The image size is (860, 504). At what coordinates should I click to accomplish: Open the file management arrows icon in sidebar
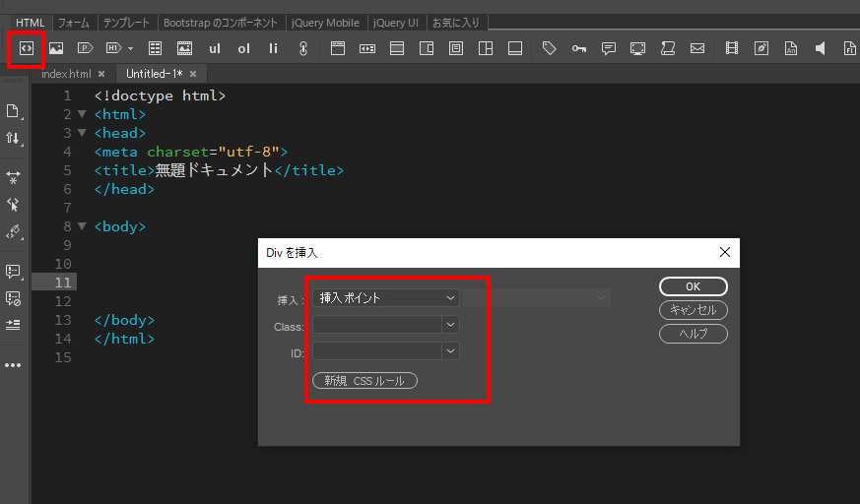(13, 139)
